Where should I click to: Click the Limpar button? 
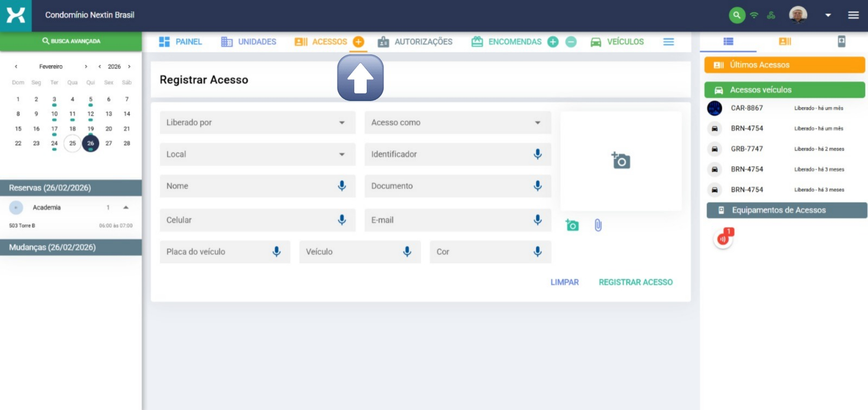[564, 282]
